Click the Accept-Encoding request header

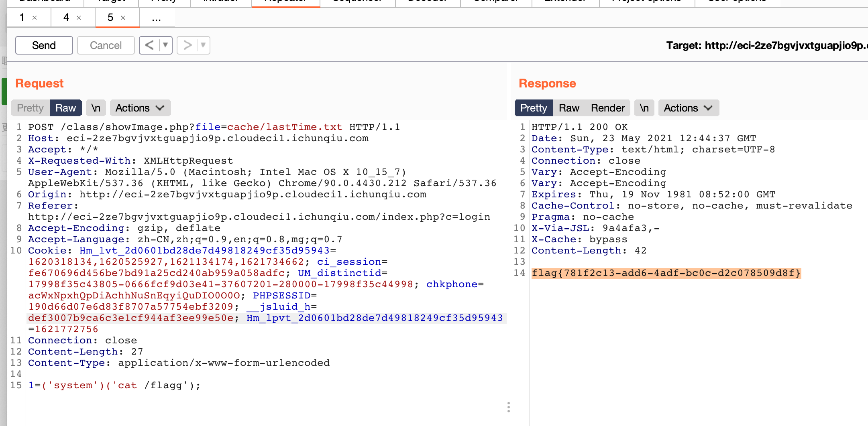(124, 228)
